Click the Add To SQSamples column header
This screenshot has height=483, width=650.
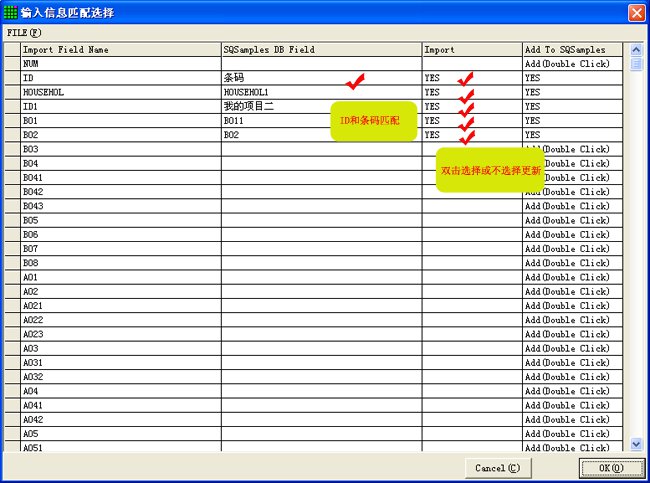(571, 49)
